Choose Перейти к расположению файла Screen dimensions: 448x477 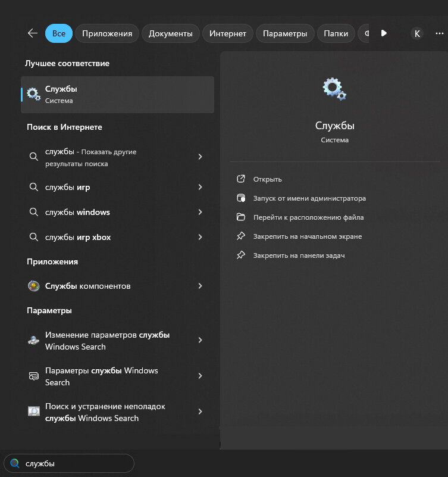(309, 217)
